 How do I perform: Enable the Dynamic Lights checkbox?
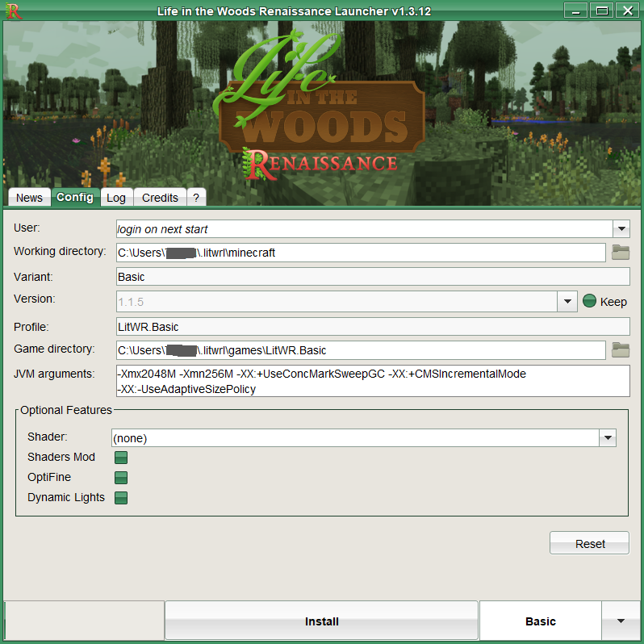pos(121,497)
